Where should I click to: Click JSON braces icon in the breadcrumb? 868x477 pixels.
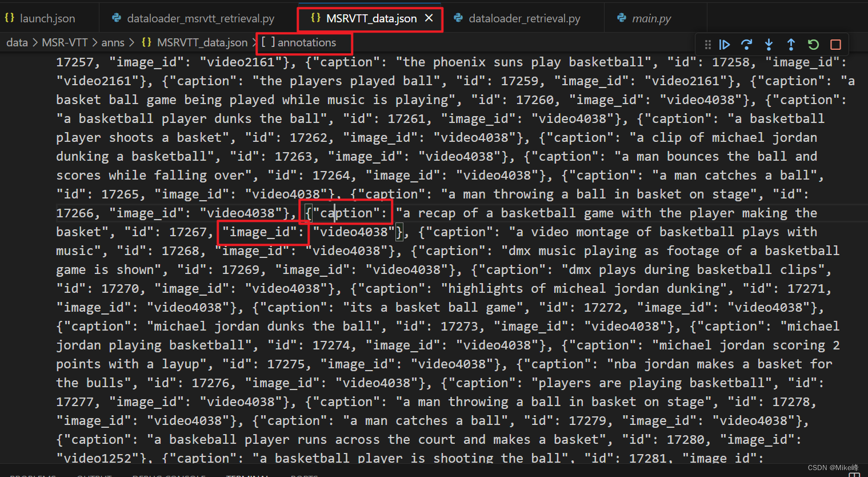click(146, 42)
